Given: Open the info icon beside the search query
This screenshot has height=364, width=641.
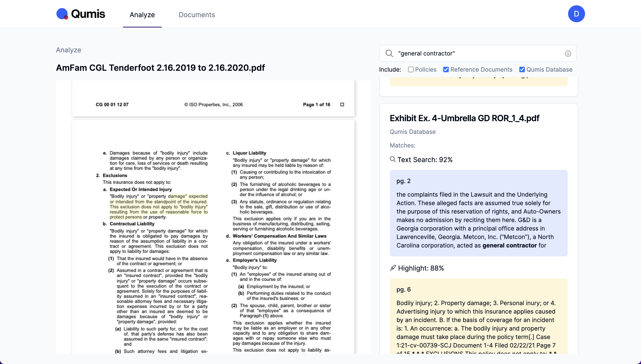Looking at the screenshot, I should (567, 54).
